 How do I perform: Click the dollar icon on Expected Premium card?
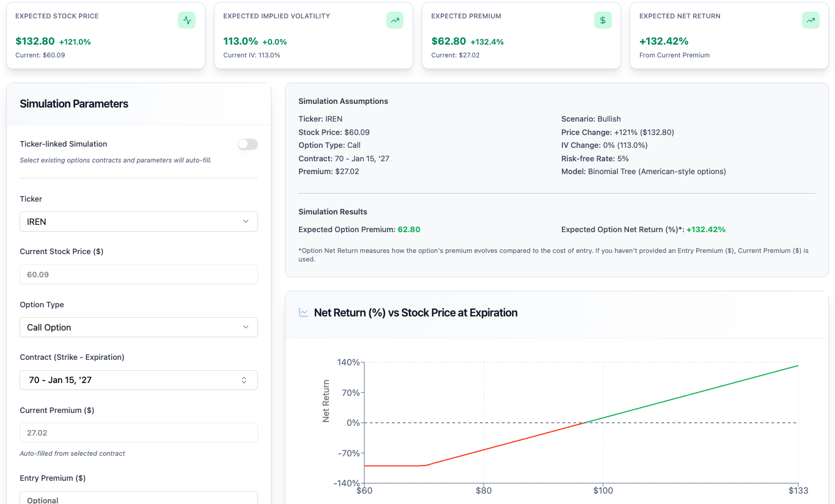pos(603,20)
